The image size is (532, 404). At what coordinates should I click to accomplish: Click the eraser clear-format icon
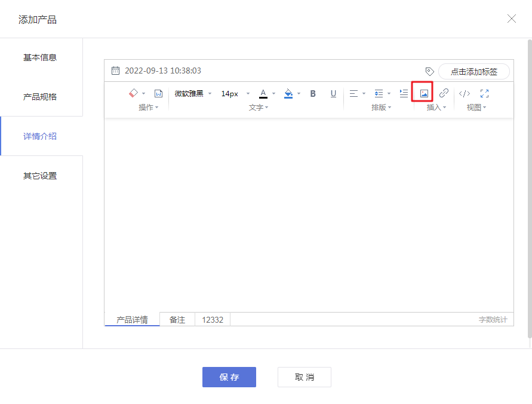click(x=133, y=93)
